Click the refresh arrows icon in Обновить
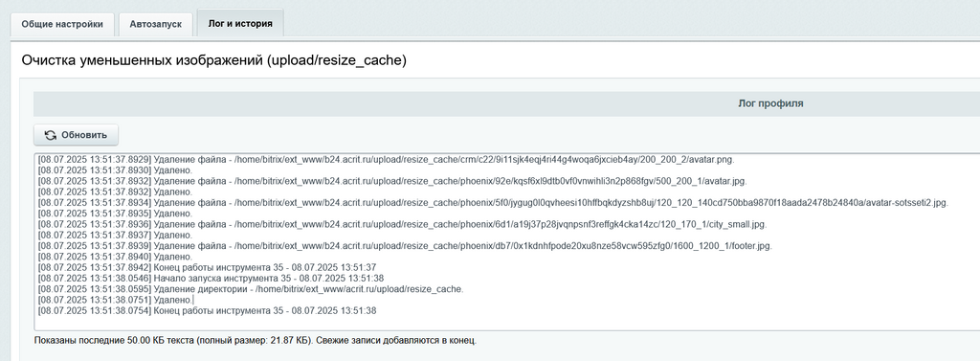980x361 pixels. click(x=51, y=135)
